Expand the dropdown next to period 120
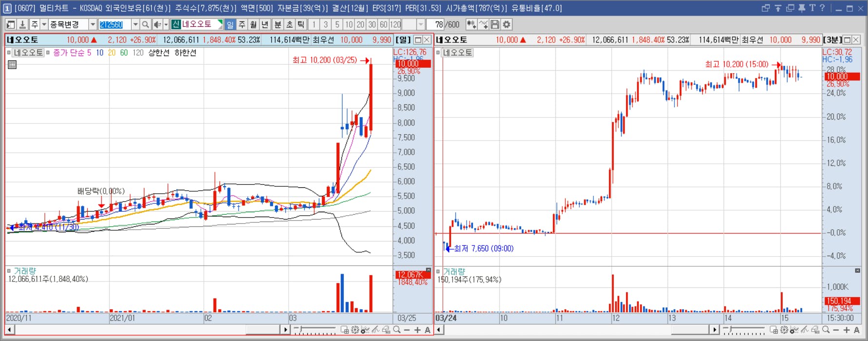Image resolution: width=868 pixels, height=341 pixels. (420, 24)
